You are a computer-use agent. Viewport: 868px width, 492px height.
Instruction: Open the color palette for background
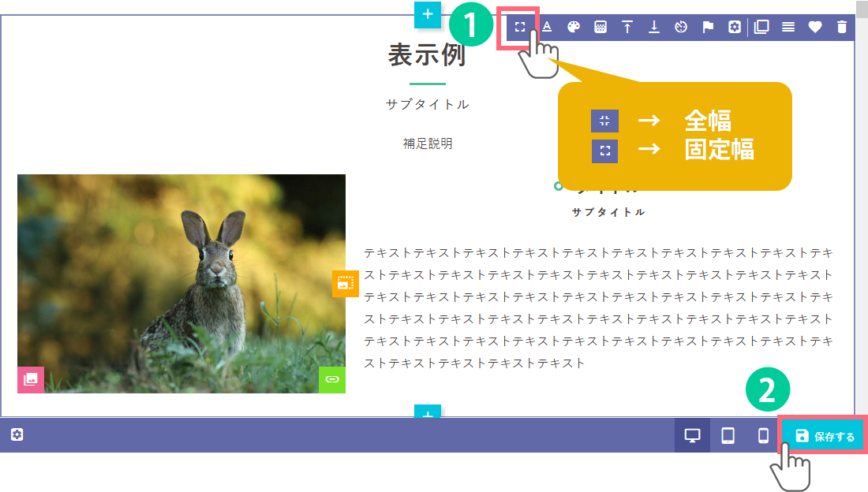(x=574, y=27)
